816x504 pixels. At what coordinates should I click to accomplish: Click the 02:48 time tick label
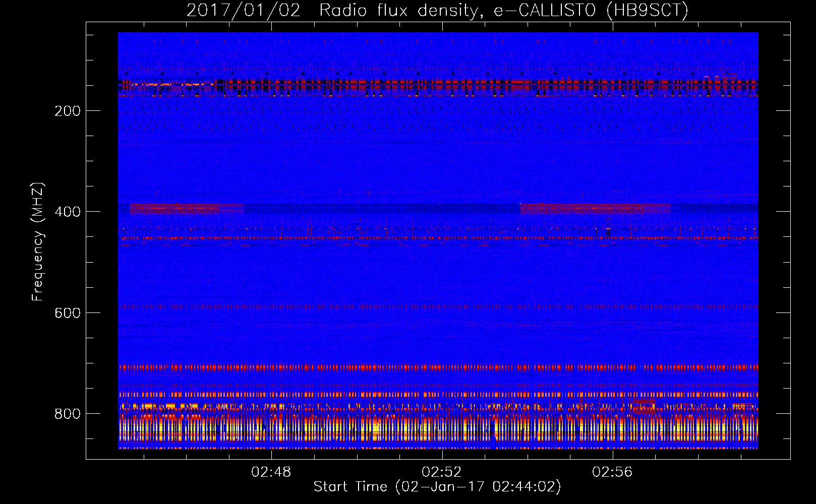[271, 472]
